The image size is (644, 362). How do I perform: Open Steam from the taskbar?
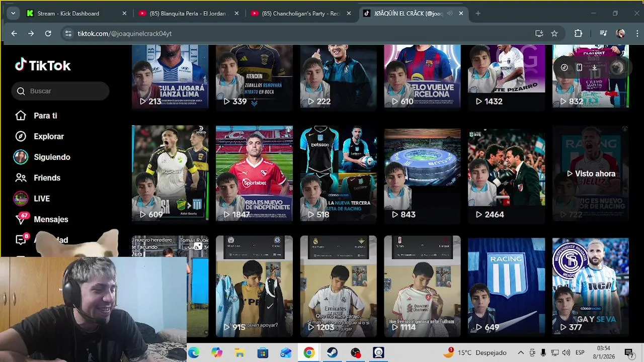pyautogui.click(x=332, y=353)
